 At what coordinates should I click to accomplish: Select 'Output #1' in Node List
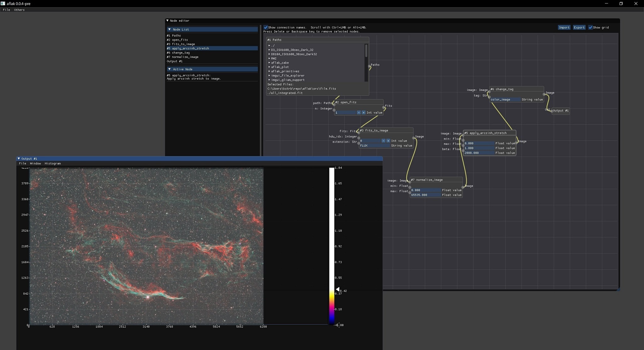tap(212, 61)
